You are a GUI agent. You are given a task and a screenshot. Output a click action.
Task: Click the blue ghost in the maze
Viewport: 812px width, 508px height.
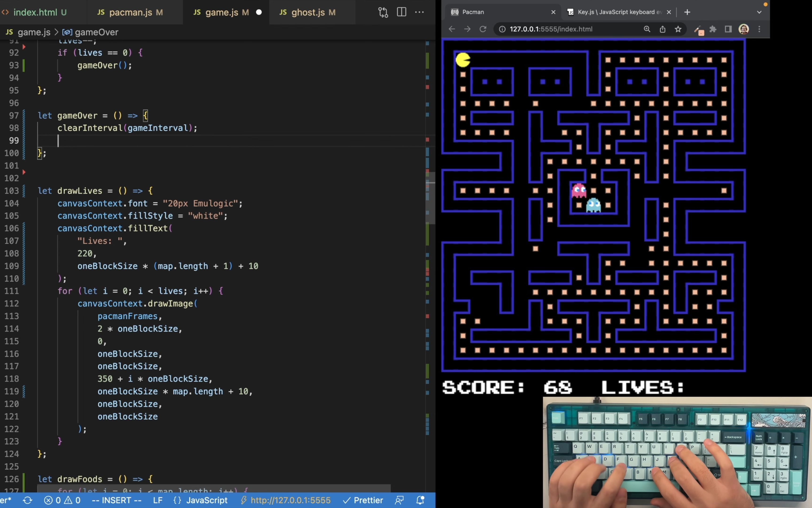click(593, 205)
